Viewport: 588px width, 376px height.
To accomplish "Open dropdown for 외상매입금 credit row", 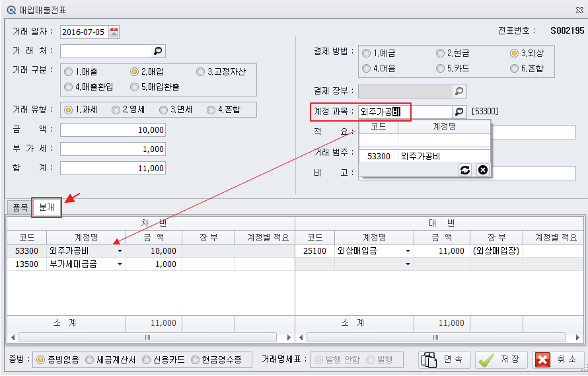I will click(408, 251).
